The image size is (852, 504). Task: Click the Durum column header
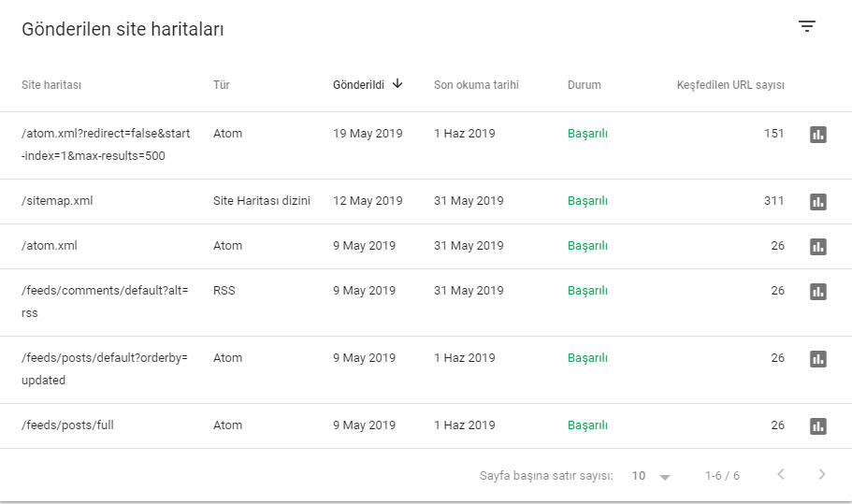(585, 85)
